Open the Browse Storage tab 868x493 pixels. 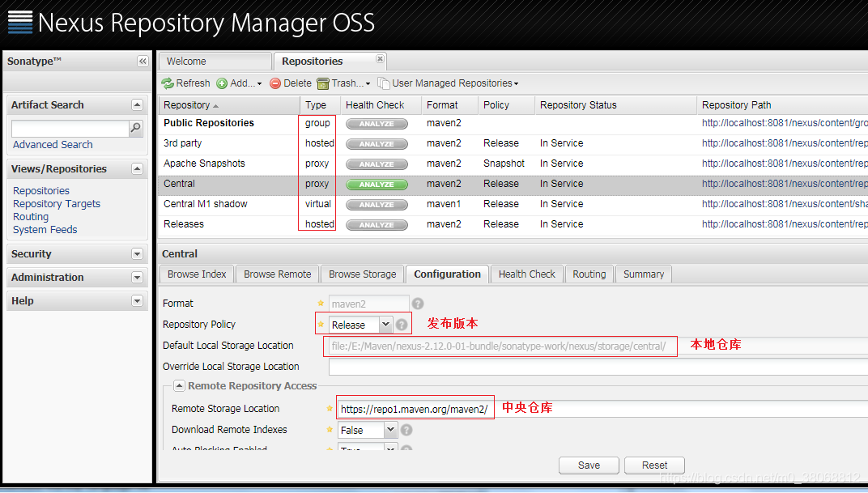363,274
